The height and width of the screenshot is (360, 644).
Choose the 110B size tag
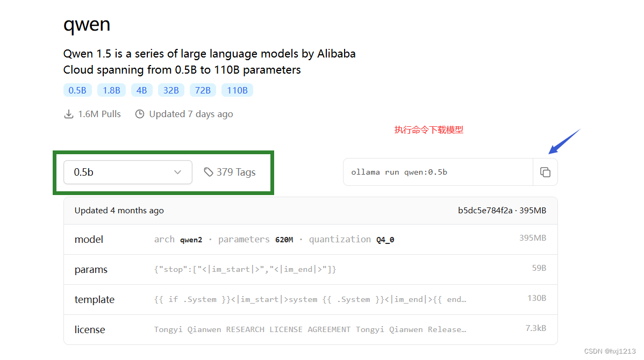pyautogui.click(x=237, y=90)
